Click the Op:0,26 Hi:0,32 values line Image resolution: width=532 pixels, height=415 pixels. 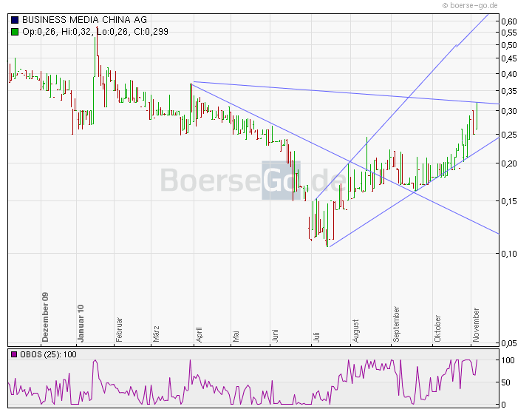[x=95, y=32]
